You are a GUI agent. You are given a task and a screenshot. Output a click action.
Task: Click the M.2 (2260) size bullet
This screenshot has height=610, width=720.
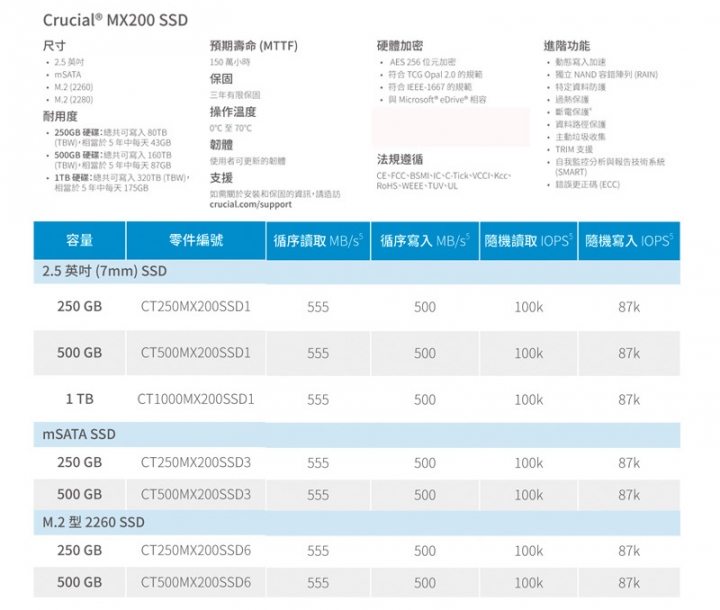coord(73,87)
